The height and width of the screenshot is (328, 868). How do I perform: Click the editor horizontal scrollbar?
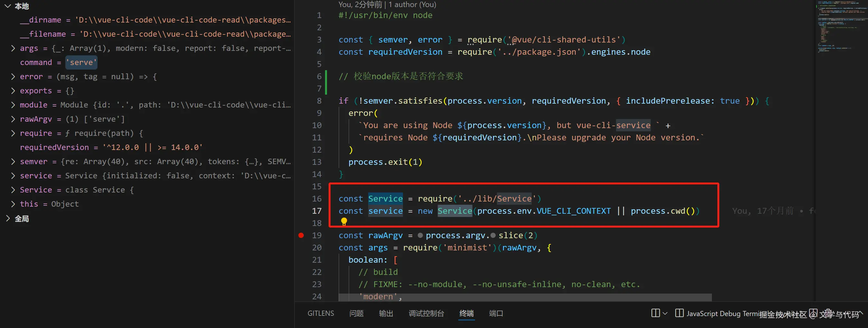tap(525, 297)
